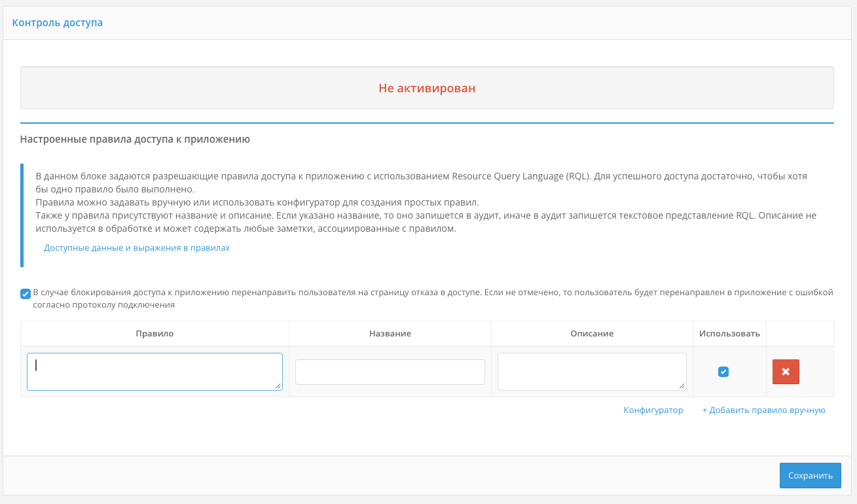This screenshot has width=857, height=504.
Task: Click the Использовать column header
Action: pos(729,333)
